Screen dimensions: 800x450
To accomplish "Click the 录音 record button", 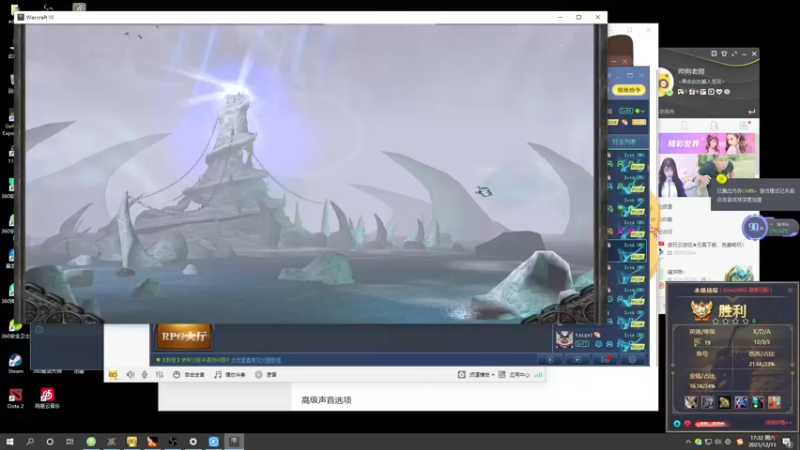I will click(266, 374).
